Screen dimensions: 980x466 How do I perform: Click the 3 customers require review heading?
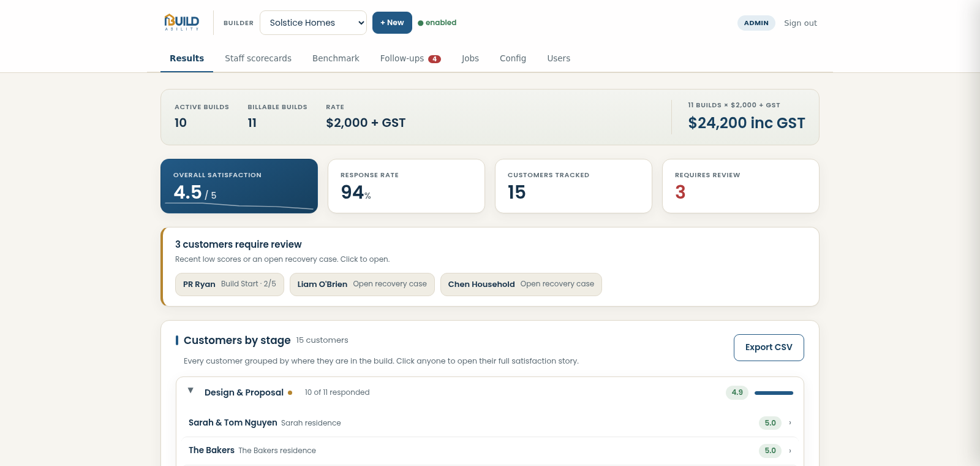pyautogui.click(x=238, y=244)
